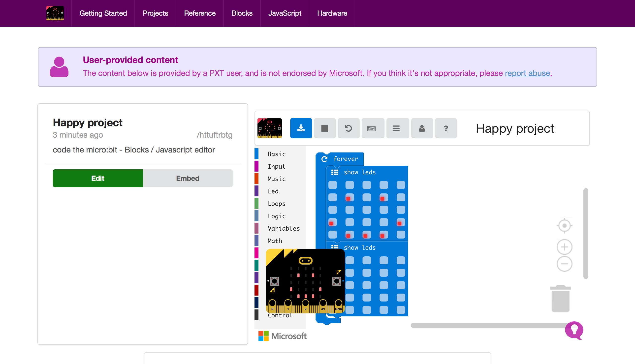Viewport: 635px width, 364px height.
Task: Click the trash can icon
Action: [x=561, y=299]
